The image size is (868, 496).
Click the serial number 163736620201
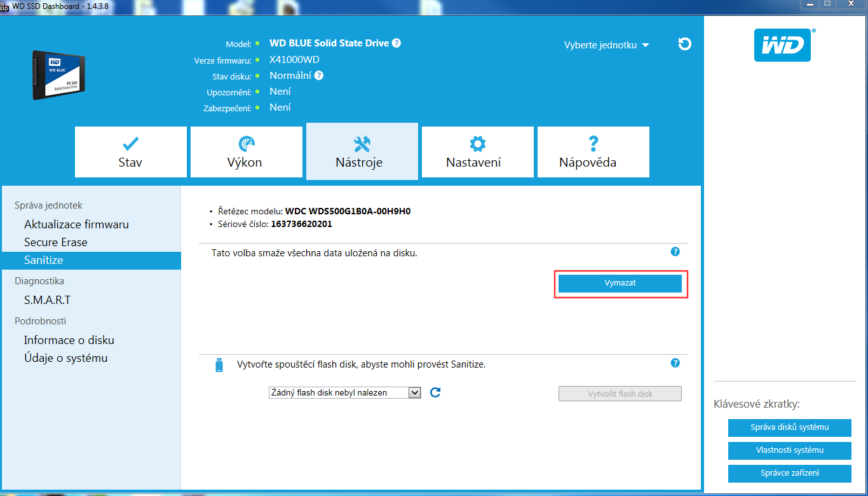[x=301, y=224]
